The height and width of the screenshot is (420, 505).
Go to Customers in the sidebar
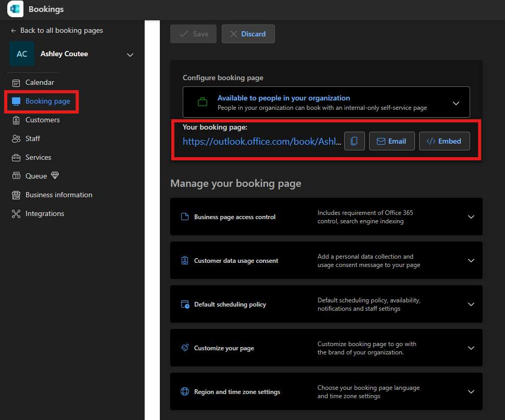tap(43, 120)
